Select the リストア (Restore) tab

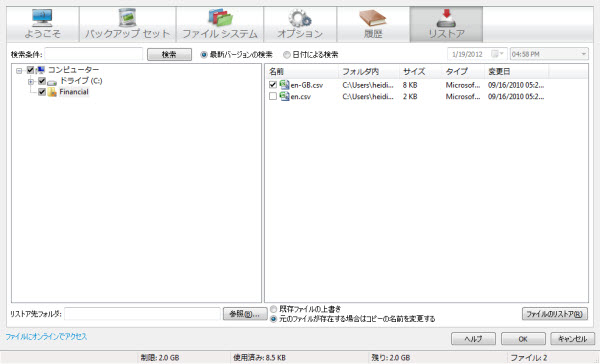(x=446, y=24)
